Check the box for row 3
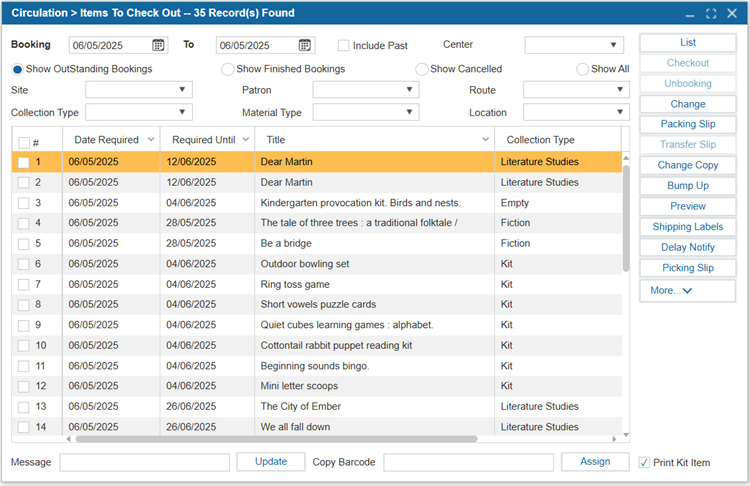Image resolution: width=750 pixels, height=486 pixels. click(x=24, y=203)
